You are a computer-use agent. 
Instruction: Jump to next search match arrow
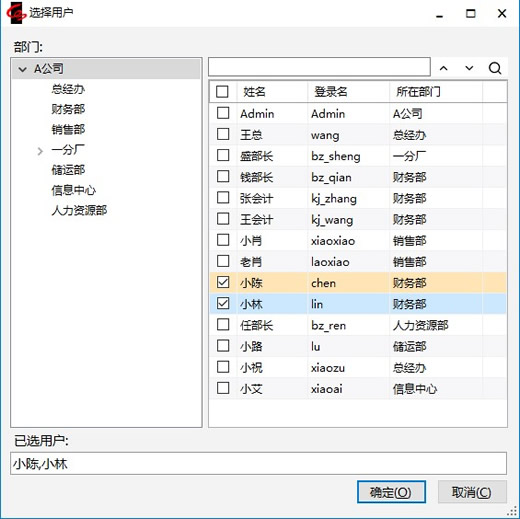pos(469,68)
